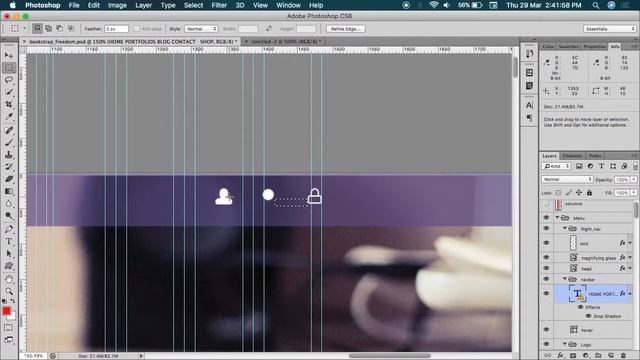The width and height of the screenshot is (640, 360).
Task: Open the Opacity slider dropdown arrow
Action: [x=633, y=180]
